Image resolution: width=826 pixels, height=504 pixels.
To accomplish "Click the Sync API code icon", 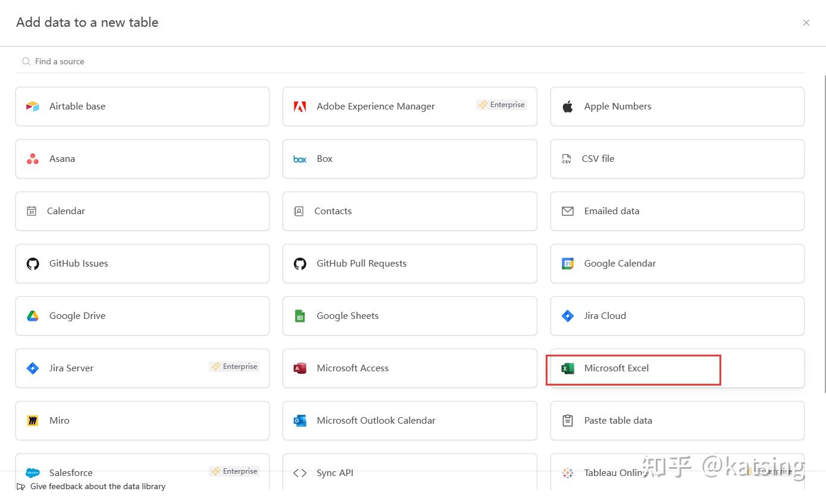I will pos(299,472).
